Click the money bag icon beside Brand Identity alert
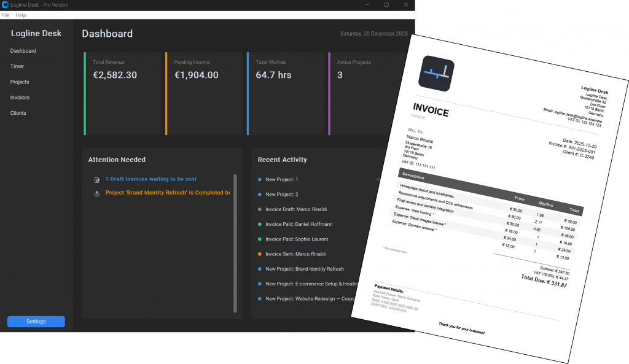The image size is (629, 364). [x=96, y=194]
